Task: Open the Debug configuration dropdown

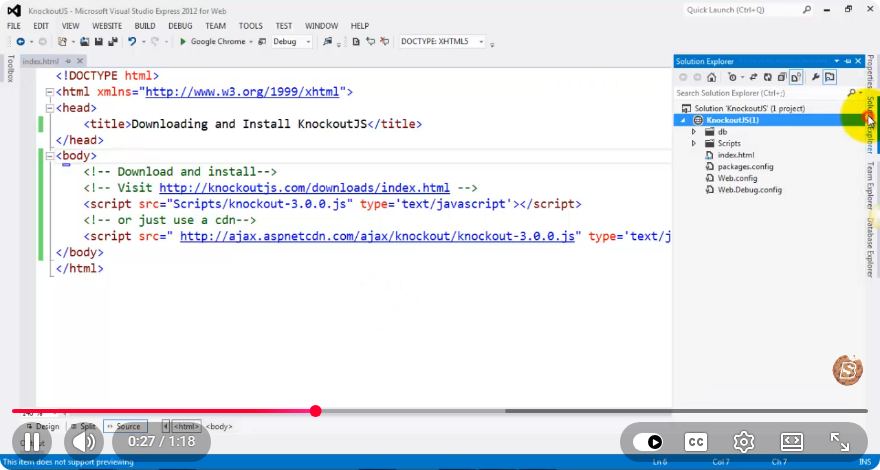Action: (x=292, y=42)
